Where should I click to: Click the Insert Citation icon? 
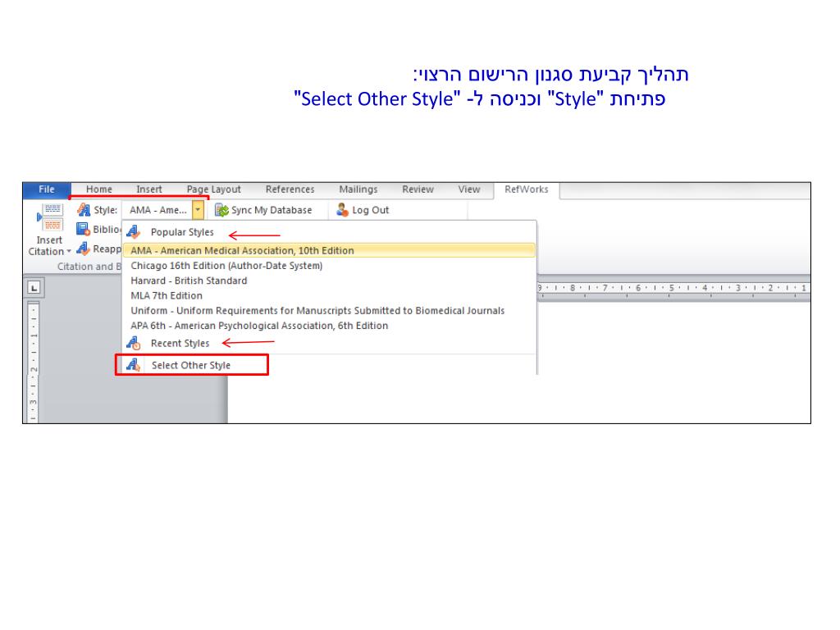[x=50, y=217]
